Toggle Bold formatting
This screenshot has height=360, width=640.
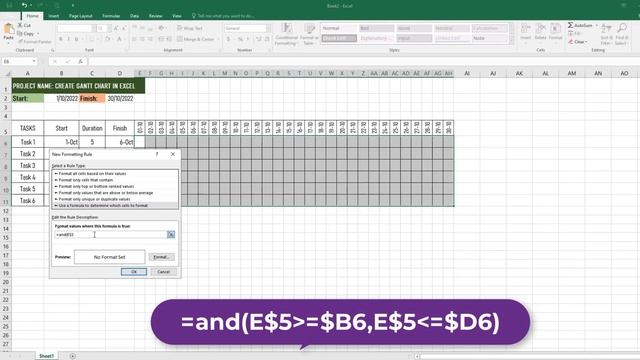tap(61, 39)
